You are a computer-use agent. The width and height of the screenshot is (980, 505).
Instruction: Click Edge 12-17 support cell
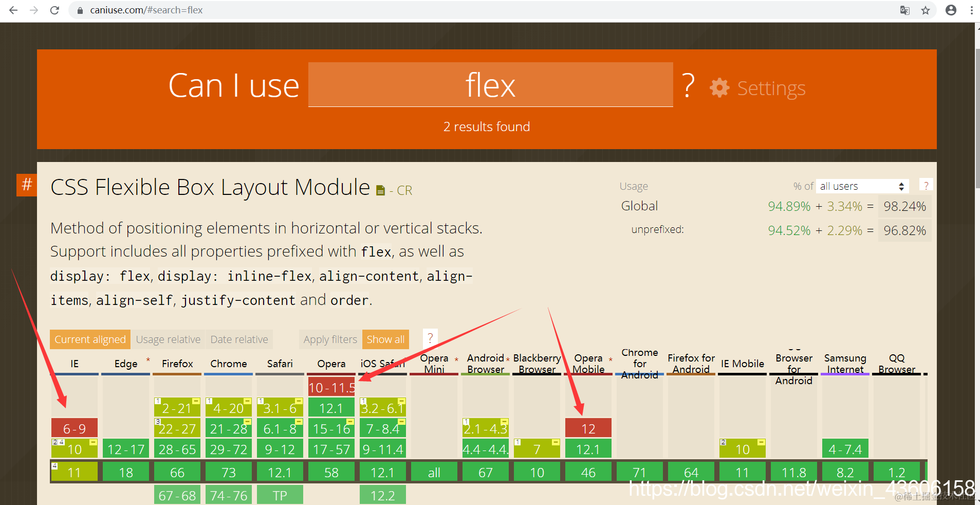(126, 448)
